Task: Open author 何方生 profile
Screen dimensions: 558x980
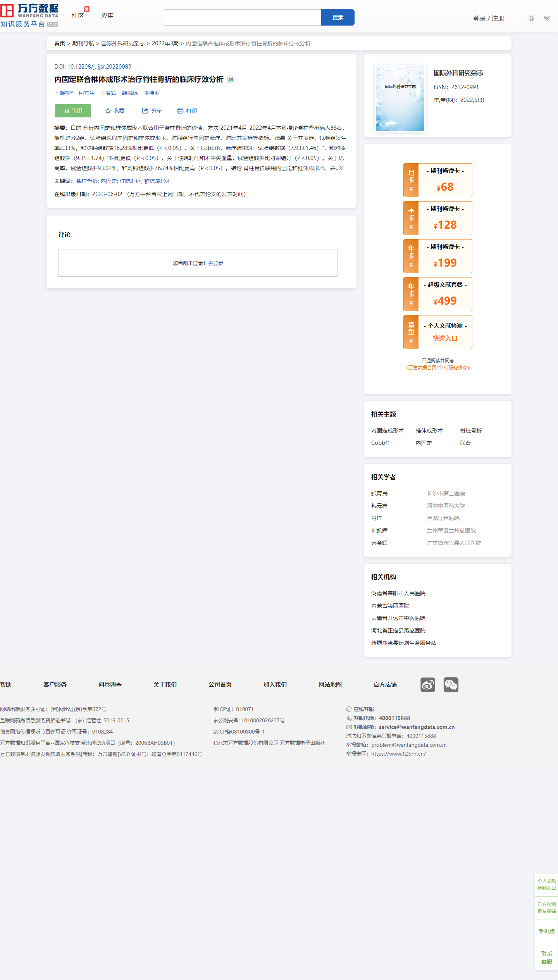Action: 86,93
